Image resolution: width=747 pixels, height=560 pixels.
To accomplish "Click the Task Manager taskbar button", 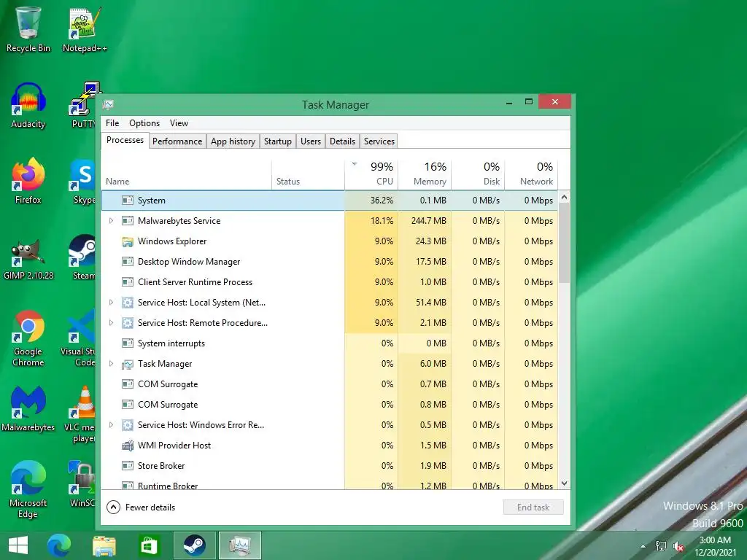I will click(239, 545).
